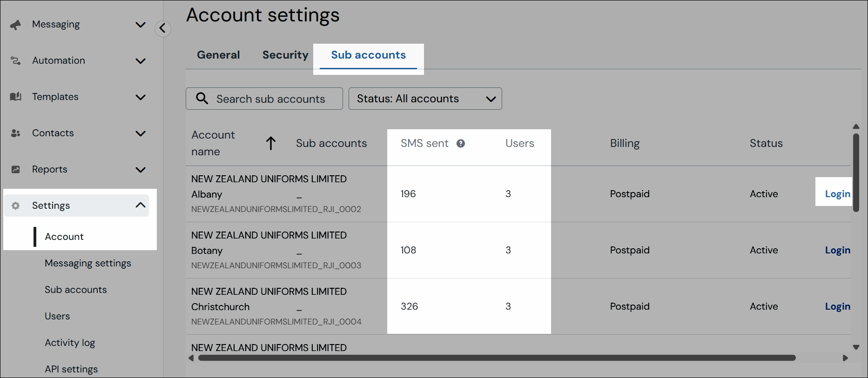Open API settings in the sidebar
The width and height of the screenshot is (868, 378).
(71, 369)
